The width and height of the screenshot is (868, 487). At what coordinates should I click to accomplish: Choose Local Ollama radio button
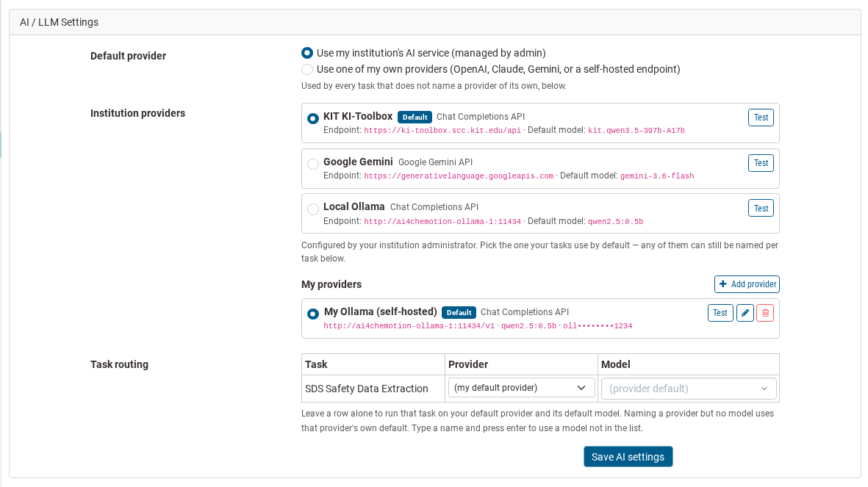pyautogui.click(x=313, y=209)
